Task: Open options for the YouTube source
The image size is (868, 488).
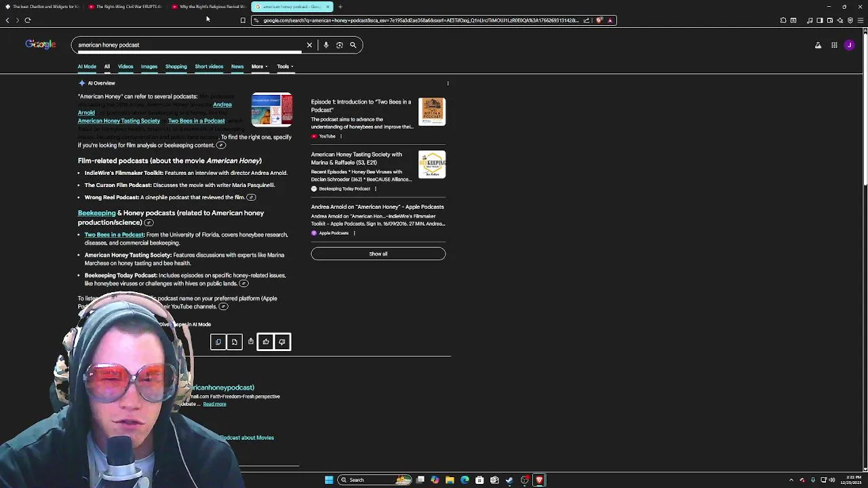Action: [x=340, y=136]
